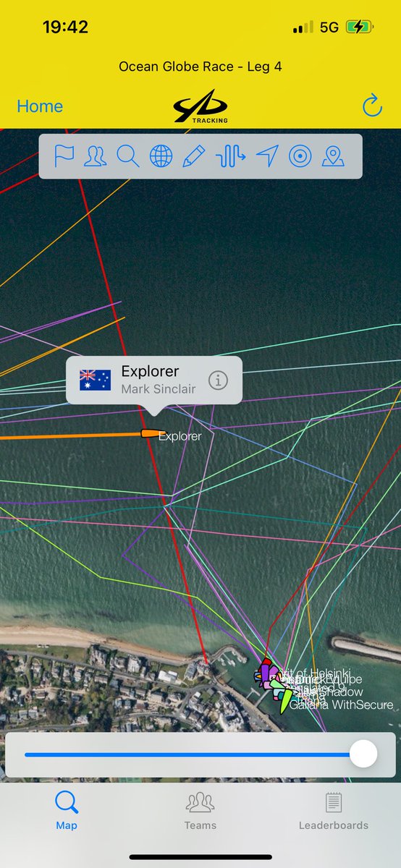Viewport: 401px width, 868px height.
Task: Choose the pencil measure tool icon
Action: 194,156
